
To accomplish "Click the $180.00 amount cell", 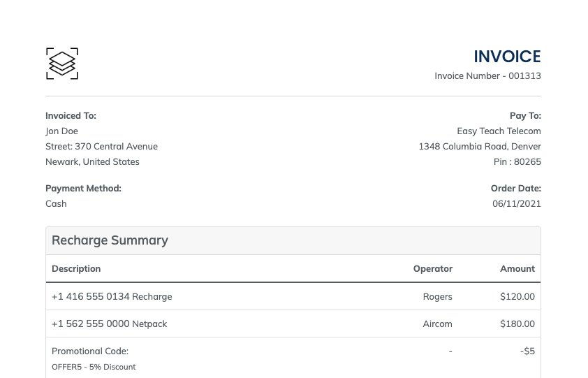I will (x=517, y=324).
